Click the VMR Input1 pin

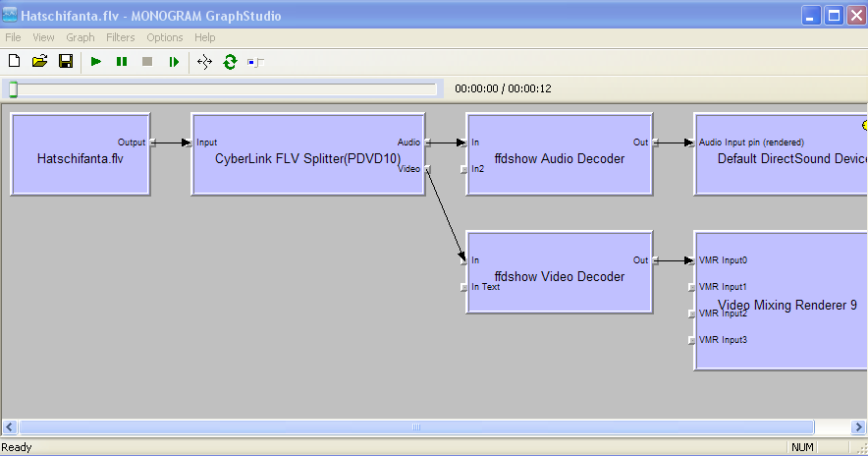click(691, 287)
